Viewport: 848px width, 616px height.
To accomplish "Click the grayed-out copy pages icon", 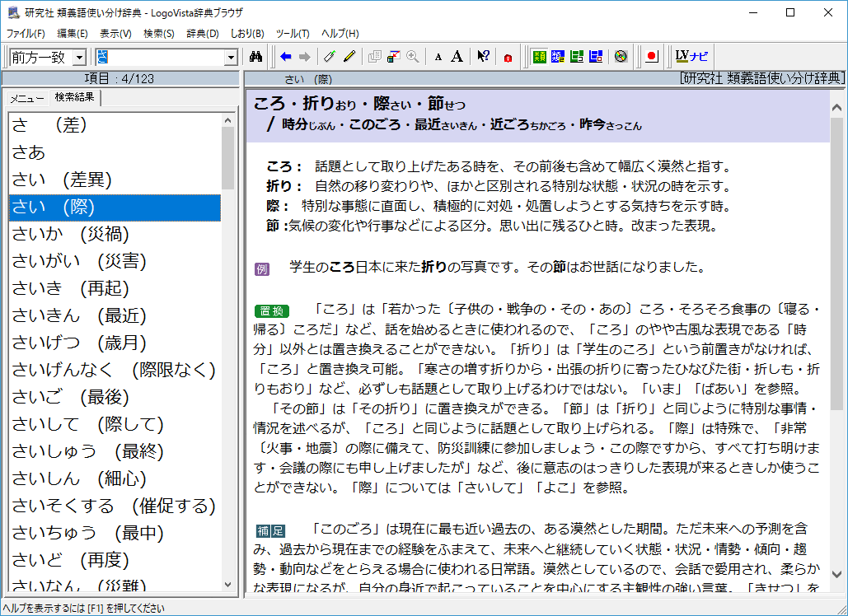I will (x=374, y=56).
